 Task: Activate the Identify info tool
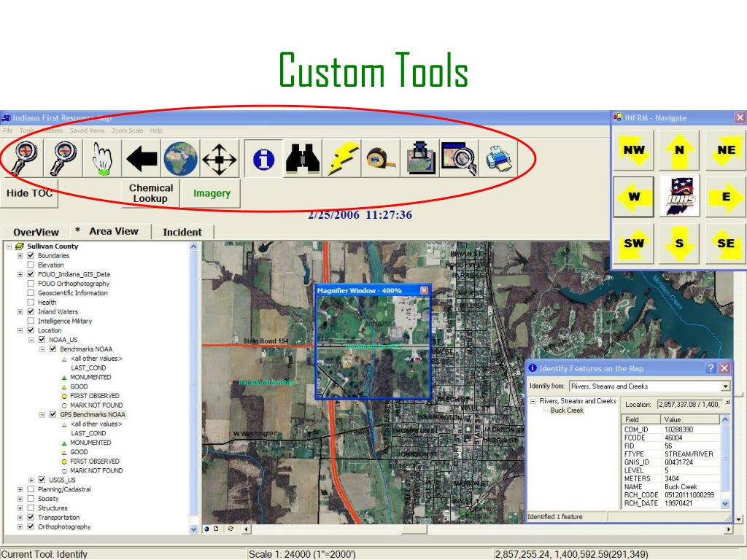(x=263, y=158)
